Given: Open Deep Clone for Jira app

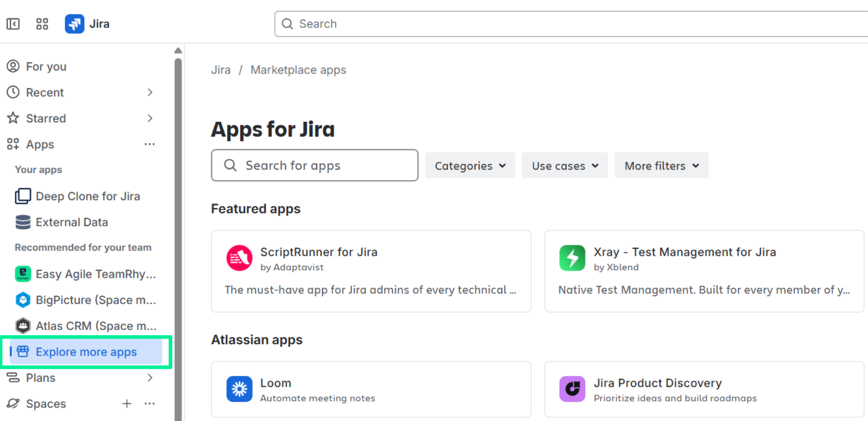Looking at the screenshot, I should tap(87, 196).
